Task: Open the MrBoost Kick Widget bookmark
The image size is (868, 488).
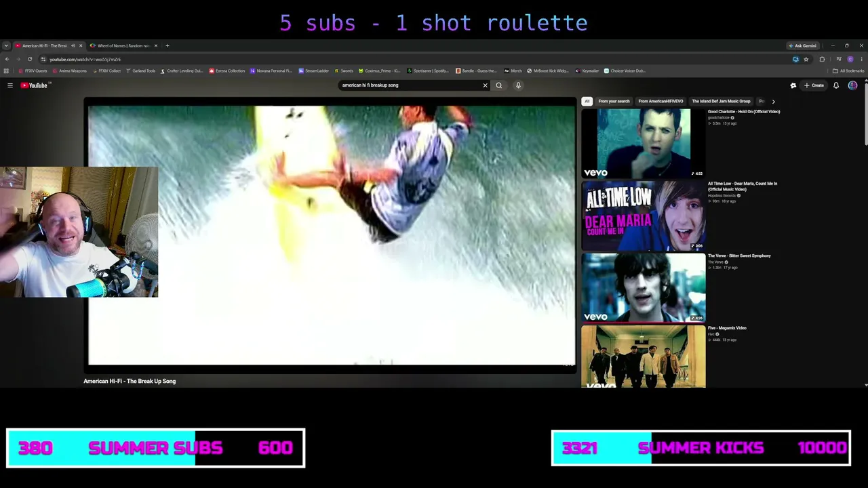Action: [548, 70]
